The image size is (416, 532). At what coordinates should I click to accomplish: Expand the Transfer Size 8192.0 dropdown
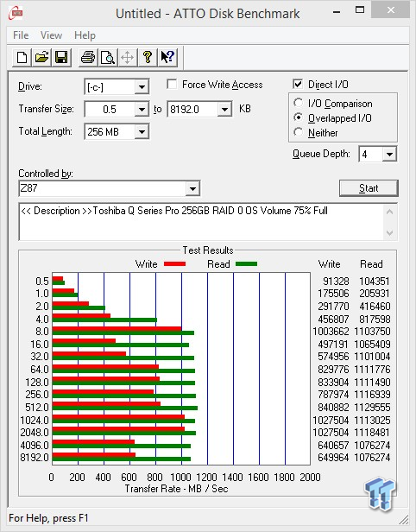tap(224, 109)
